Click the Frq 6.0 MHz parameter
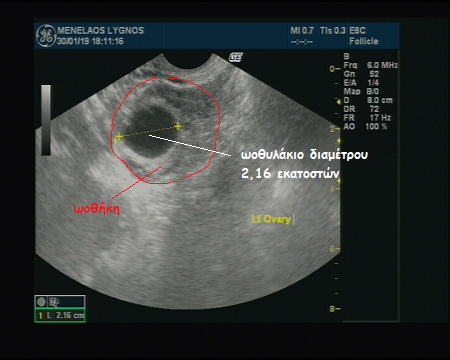This screenshot has height=360, width=450. [x=371, y=65]
